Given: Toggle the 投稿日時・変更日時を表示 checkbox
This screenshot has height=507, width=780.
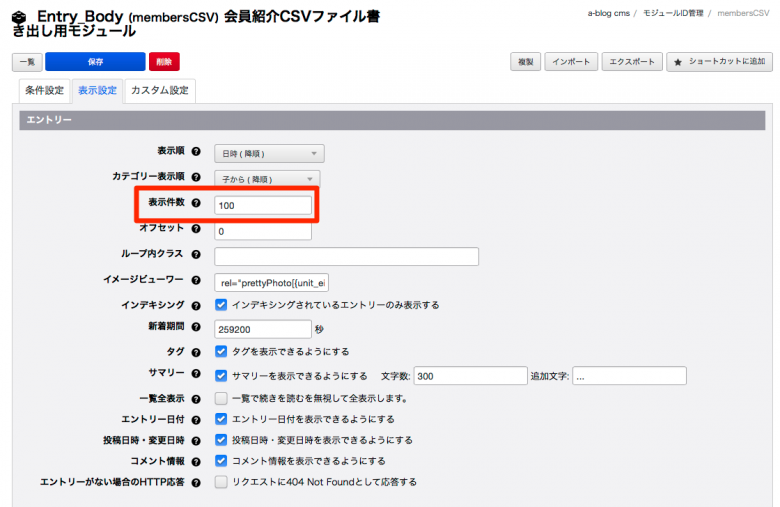Looking at the screenshot, I should tap(221, 440).
